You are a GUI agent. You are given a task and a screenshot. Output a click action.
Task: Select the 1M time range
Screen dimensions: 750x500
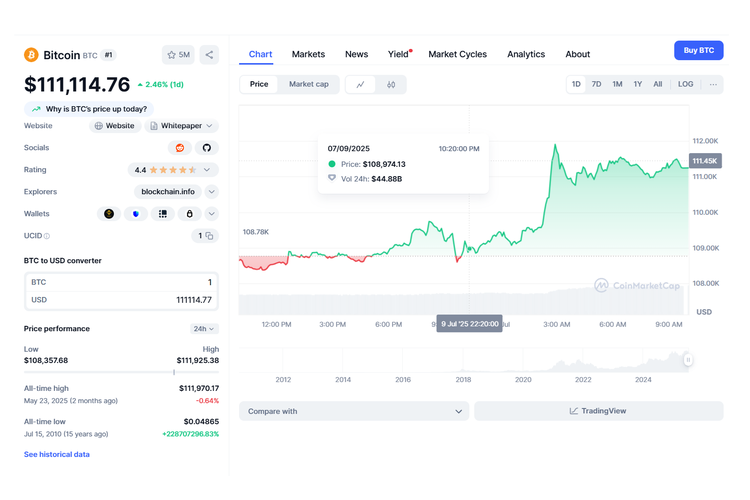pyautogui.click(x=617, y=84)
